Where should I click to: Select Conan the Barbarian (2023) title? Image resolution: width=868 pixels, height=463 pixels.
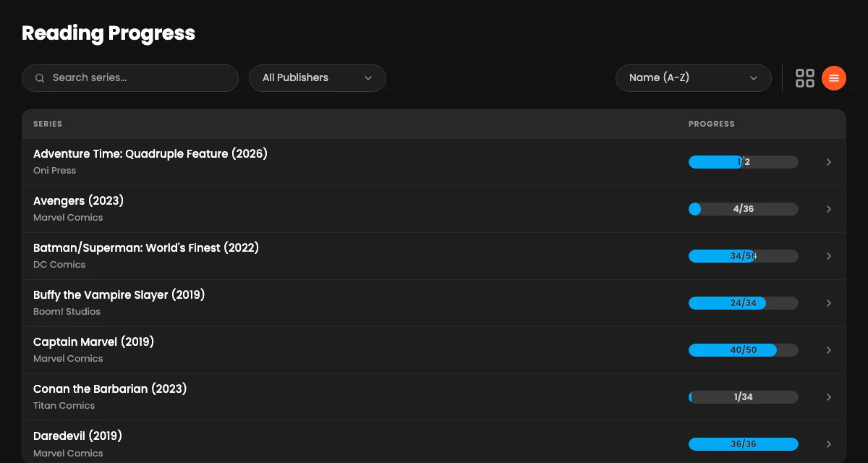click(x=110, y=388)
